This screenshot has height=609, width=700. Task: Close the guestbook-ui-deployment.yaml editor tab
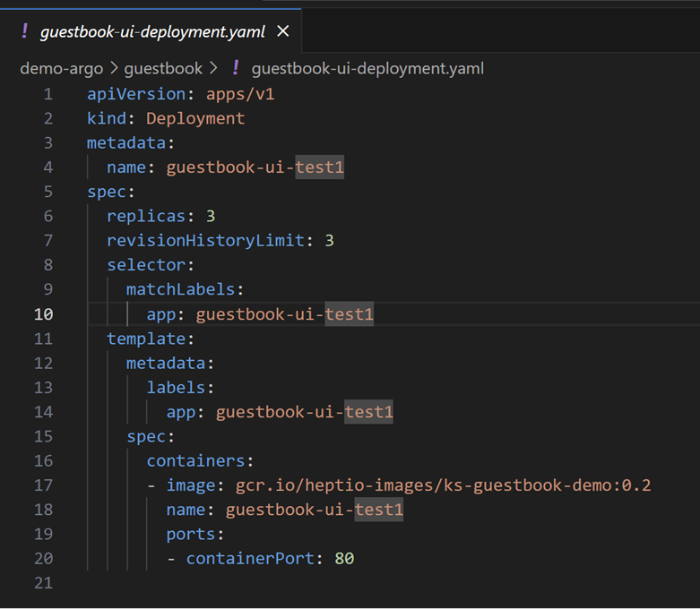283,31
